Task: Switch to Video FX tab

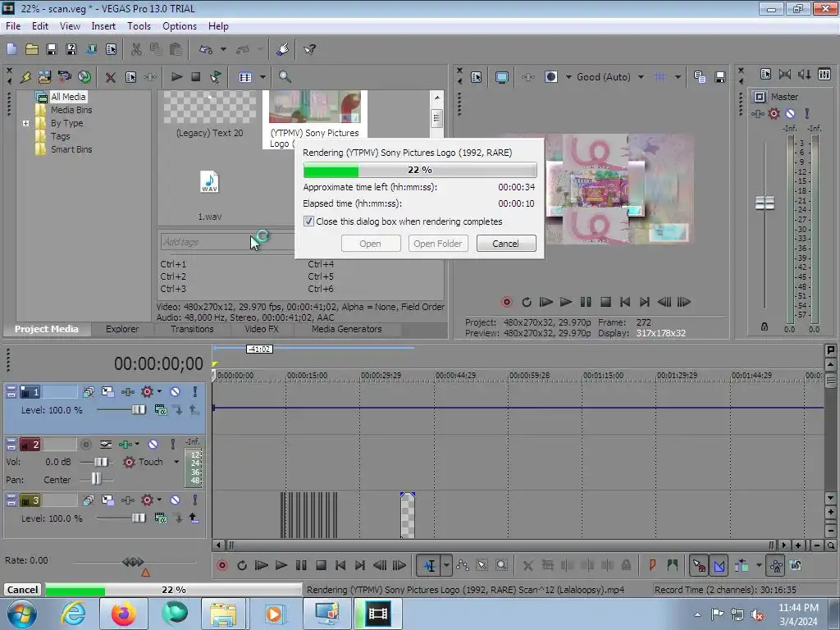Action: [x=262, y=329]
